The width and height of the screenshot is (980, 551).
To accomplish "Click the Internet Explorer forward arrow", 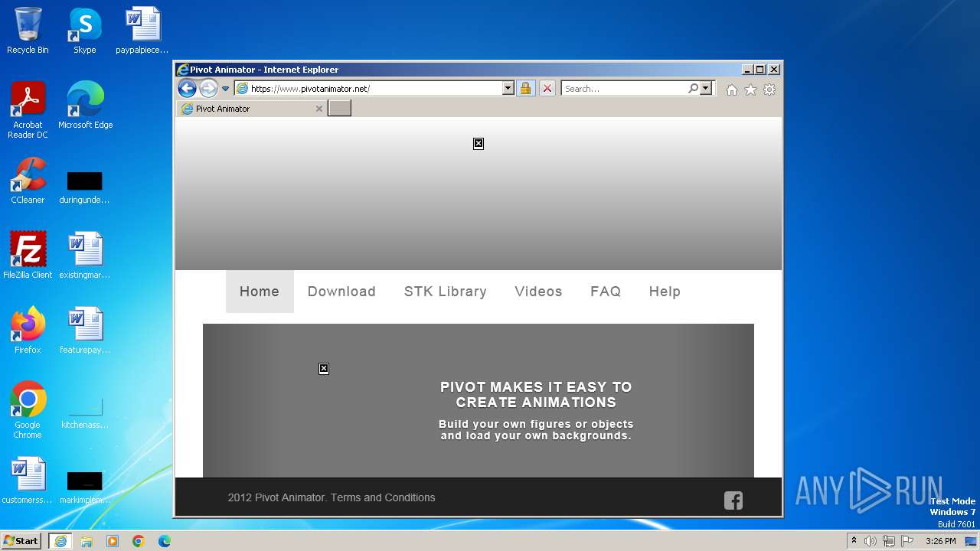I will point(208,89).
